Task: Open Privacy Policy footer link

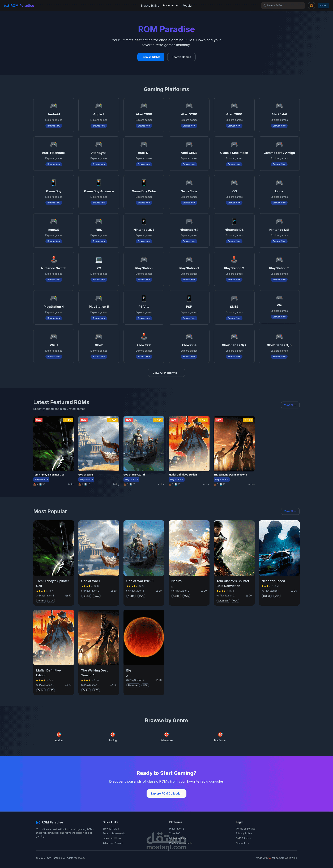Action: (244, 834)
